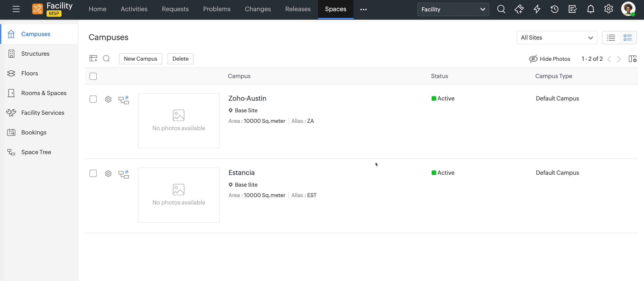644x281 pixels.
Task: Open the Facility selector dropdown
Action: 453,9
